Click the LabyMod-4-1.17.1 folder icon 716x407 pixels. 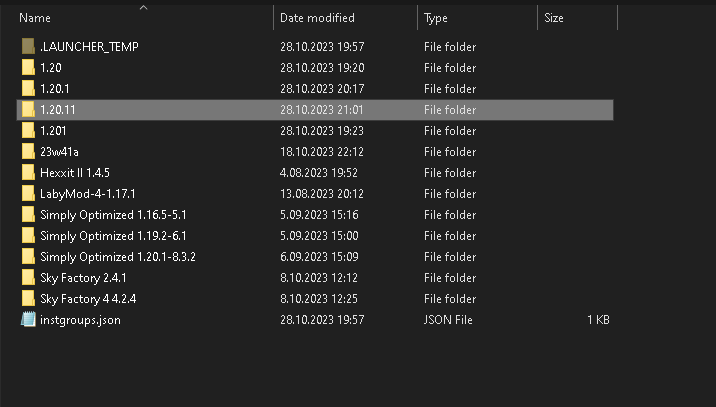tap(28, 194)
